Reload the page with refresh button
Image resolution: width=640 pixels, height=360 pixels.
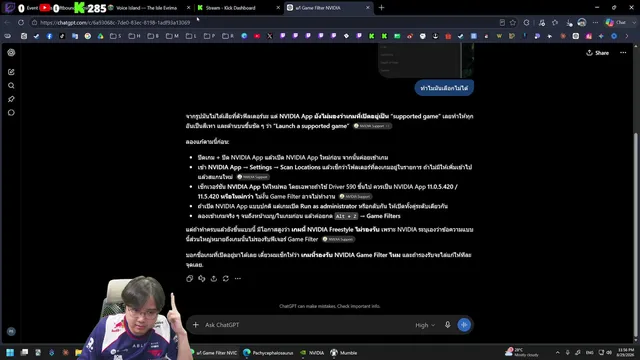21,22
